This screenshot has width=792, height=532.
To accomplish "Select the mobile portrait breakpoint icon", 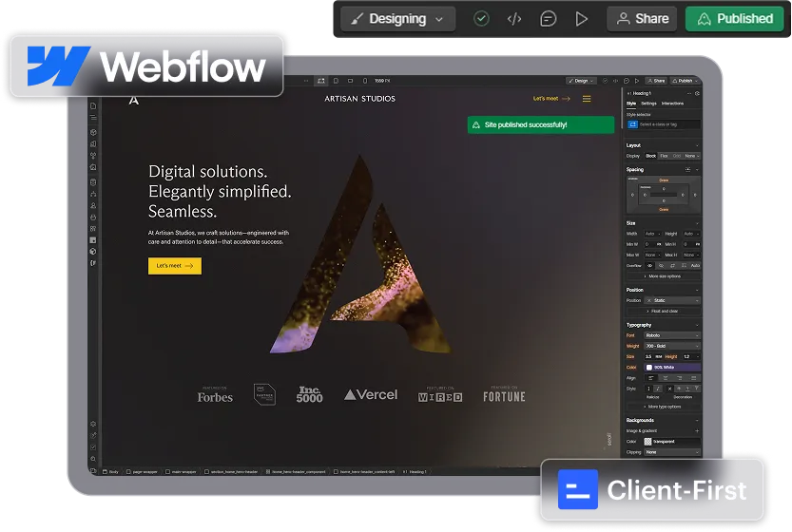I will [365, 81].
